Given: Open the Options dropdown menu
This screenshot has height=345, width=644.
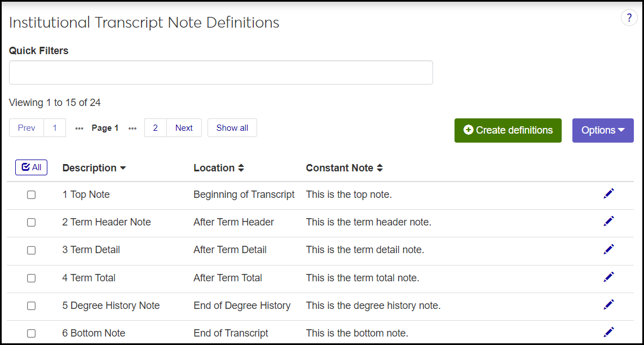Looking at the screenshot, I should (x=603, y=130).
